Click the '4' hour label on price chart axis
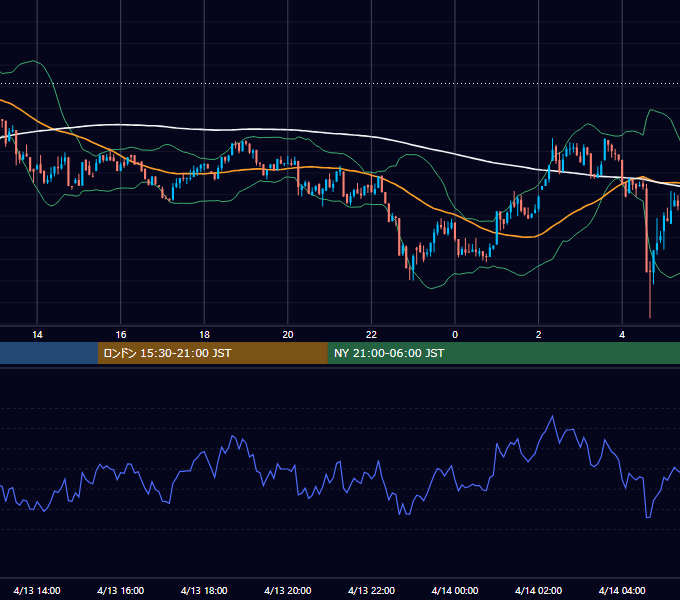 coord(622,335)
